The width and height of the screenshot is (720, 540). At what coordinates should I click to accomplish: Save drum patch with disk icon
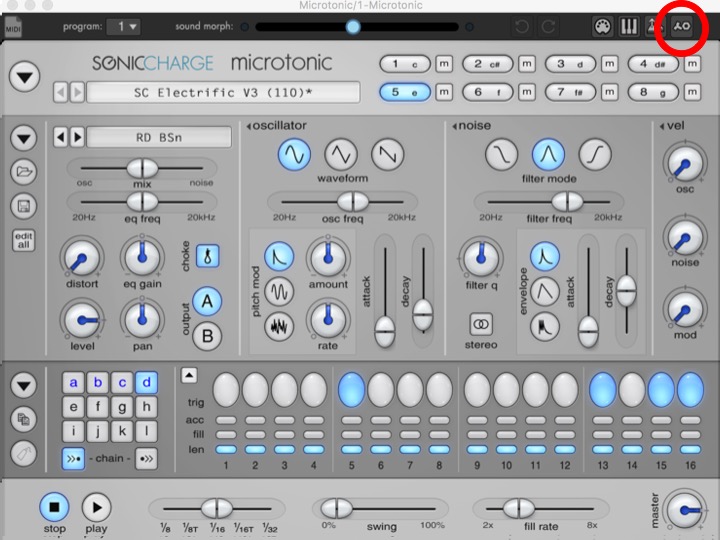click(24, 206)
